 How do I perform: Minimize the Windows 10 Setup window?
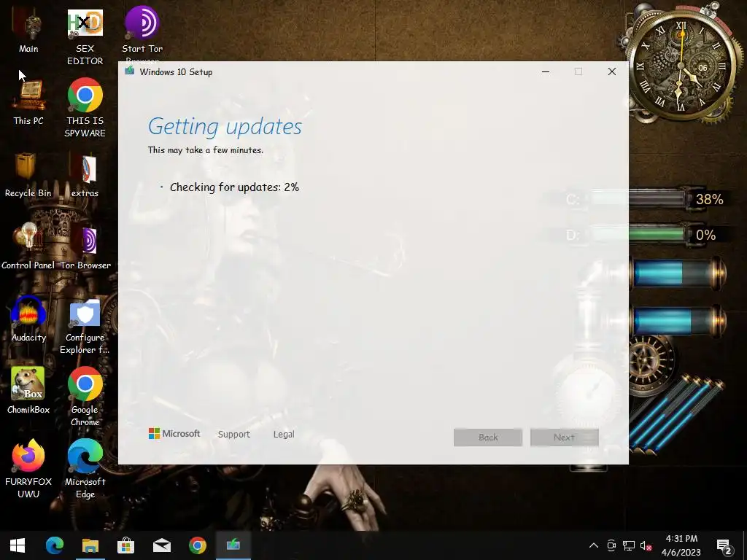[546, 71]
